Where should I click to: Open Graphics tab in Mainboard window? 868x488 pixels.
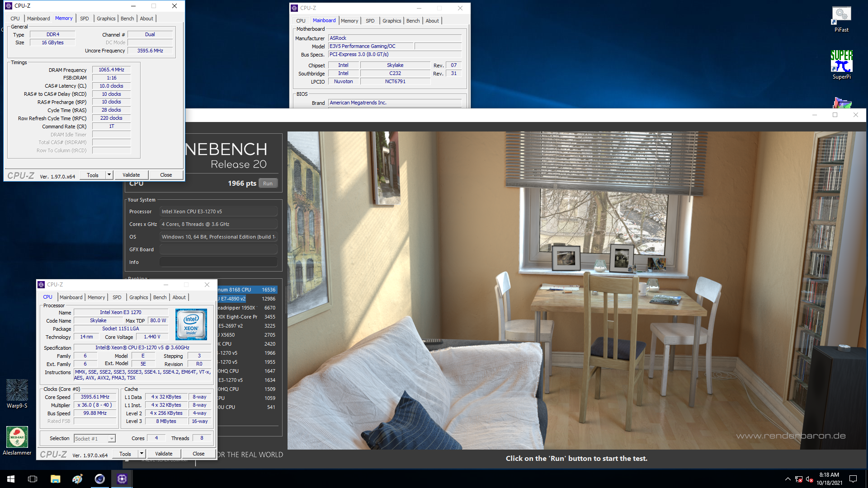tap(392, 21)
